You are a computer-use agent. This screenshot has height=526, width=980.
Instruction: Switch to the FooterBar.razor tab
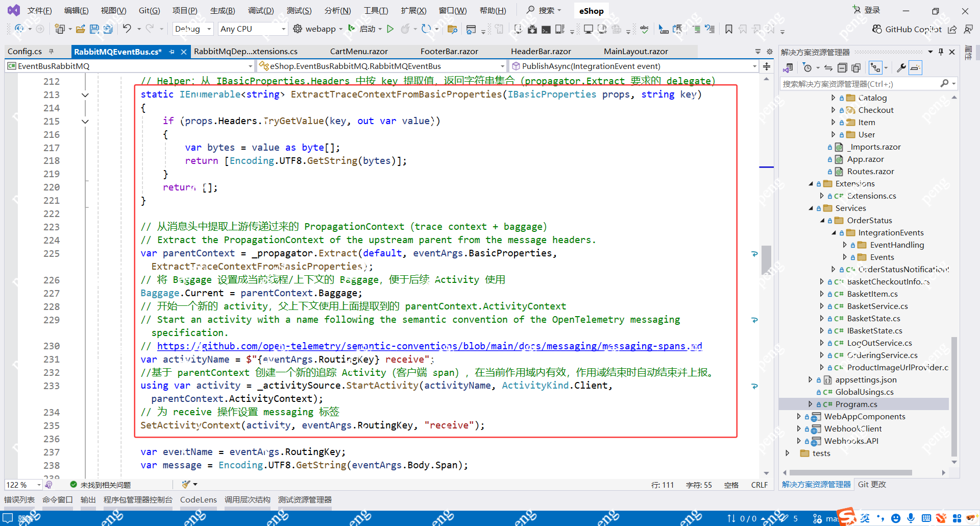point(449,51)
